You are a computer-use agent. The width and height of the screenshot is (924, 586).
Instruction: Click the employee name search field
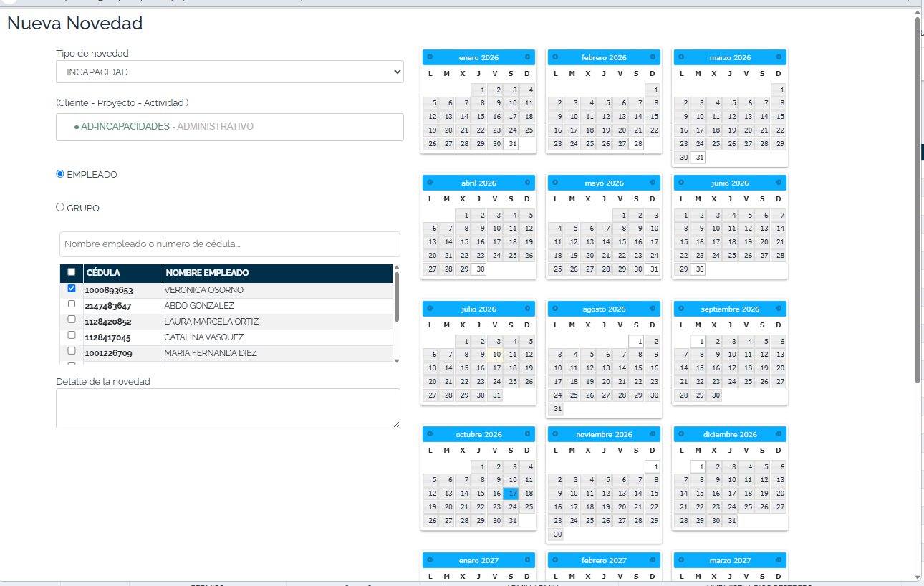point(230,244)
